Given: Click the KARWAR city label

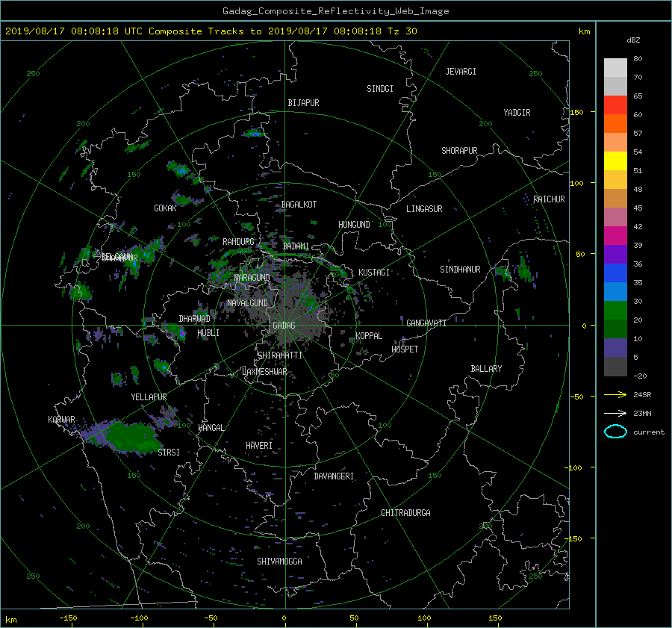Looking at the screenshot, I should click(x=62, y=419).
